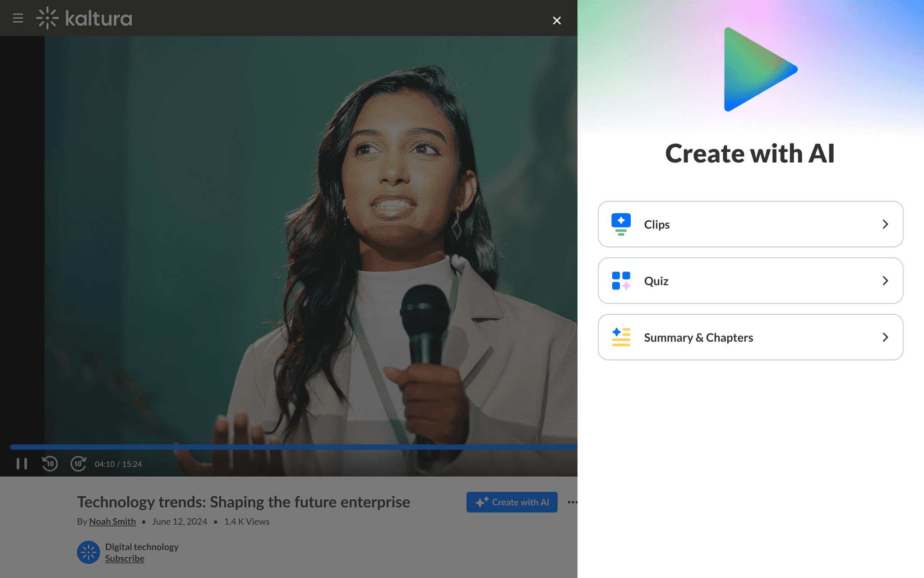Click the video progress bar
924x578 pixels.
click(x=293, y=447)
